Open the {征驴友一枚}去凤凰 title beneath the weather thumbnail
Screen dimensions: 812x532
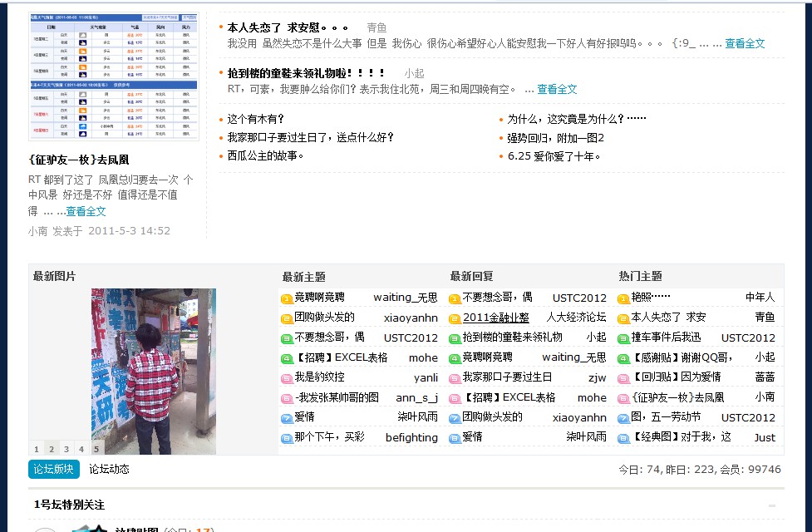(x=79, y=160)
